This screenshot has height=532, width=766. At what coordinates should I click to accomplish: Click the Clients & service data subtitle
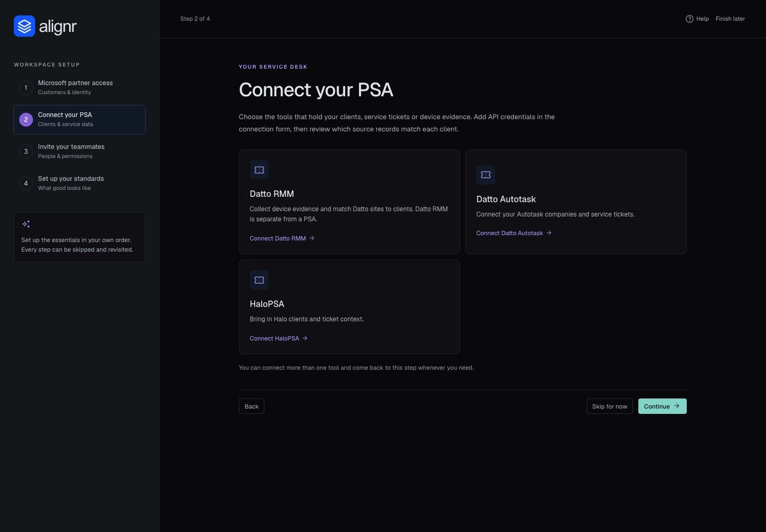pos(65,124)
